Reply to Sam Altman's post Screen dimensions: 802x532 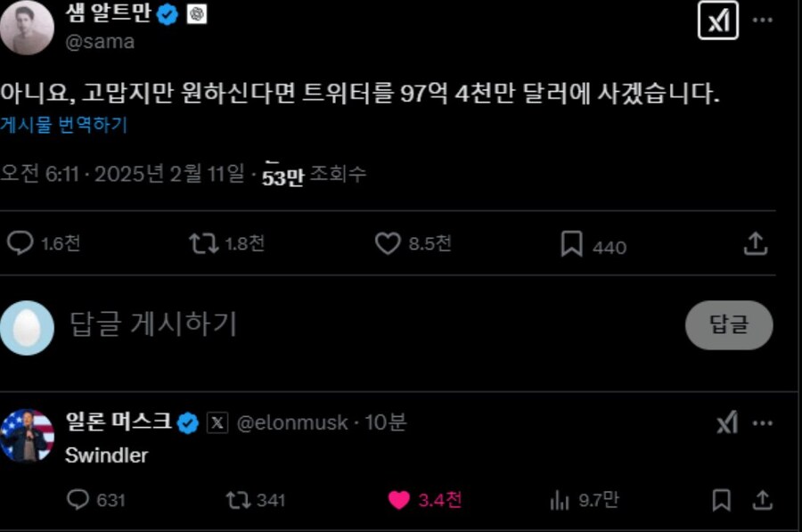[x=20, y=241]
